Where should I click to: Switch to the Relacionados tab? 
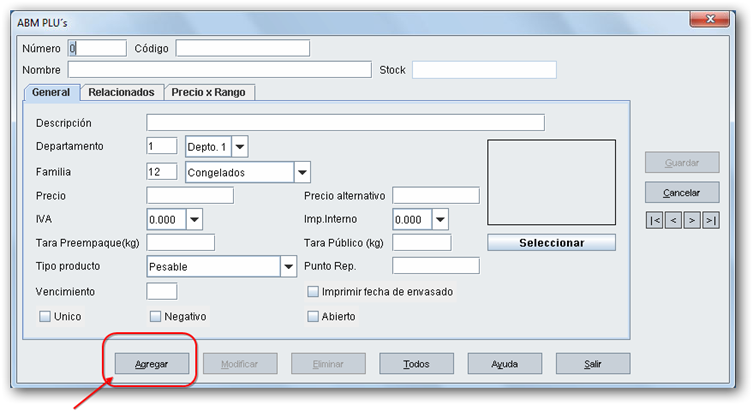pyautogui.click(x=121, y=92)
